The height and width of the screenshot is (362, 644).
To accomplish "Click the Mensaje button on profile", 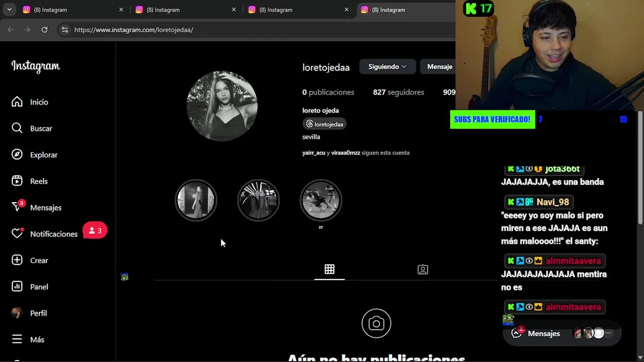I will pyautogui.click(x=439, y=66).
